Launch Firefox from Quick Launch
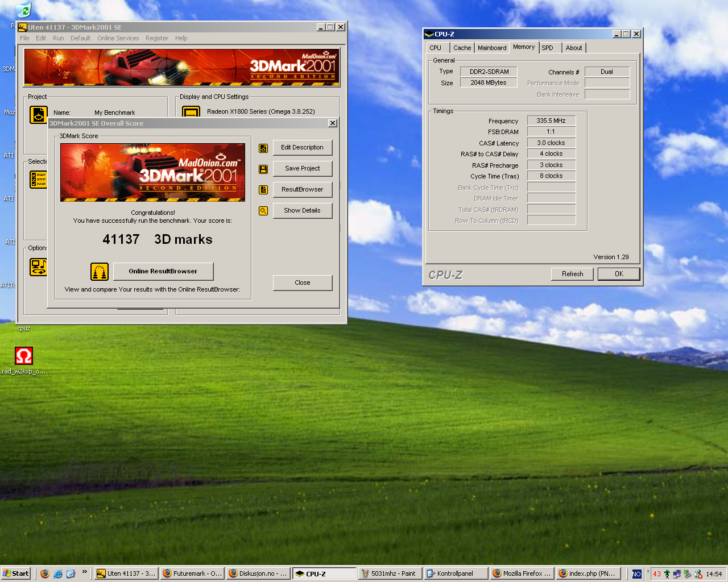Image resolution: width=728 pixels, height=582 pixels. click(x=45, y=573)
